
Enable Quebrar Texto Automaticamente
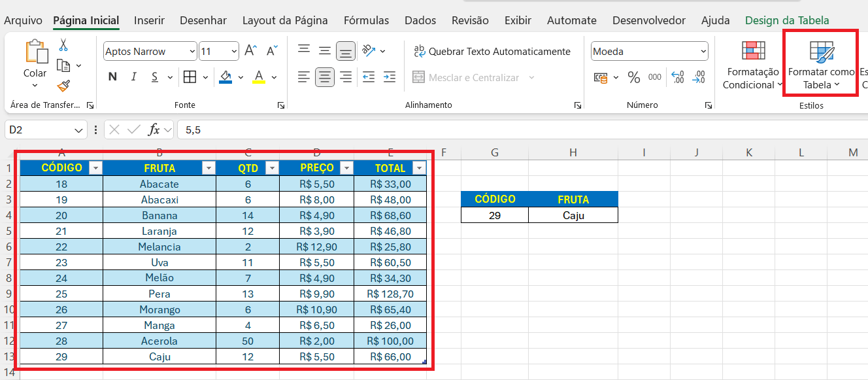492,51
